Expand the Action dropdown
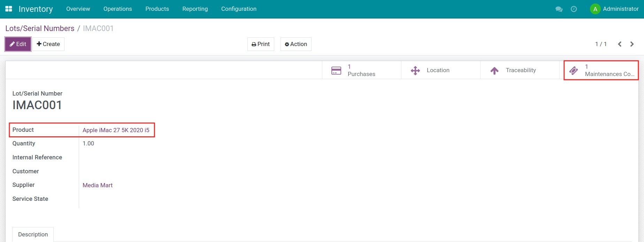This screenshot has width=644, height=242. click(x=296, y=44)
